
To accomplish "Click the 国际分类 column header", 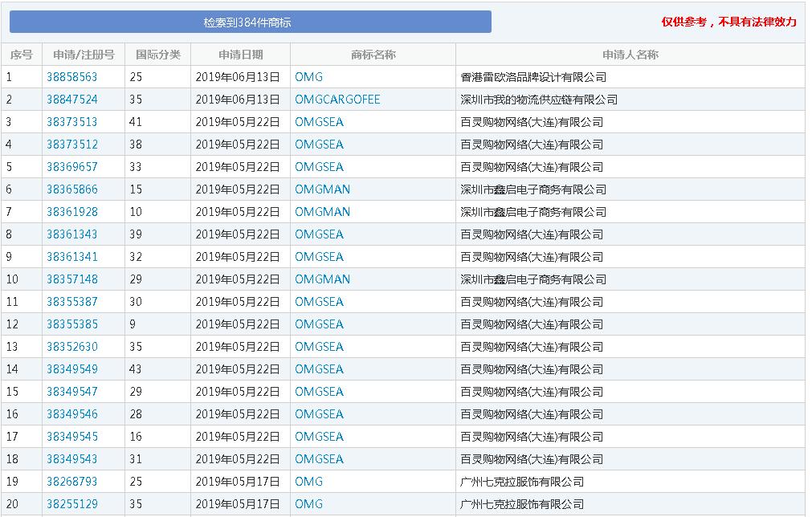I will (158, 55).
